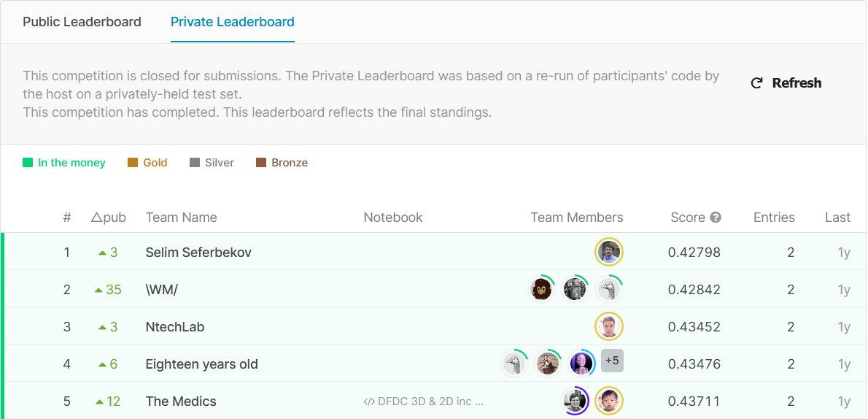This screenshot has width=868, height=419.
Task: Open the DFDC 3D & 2D inc notebook link
Action: [x=430, y=401]
